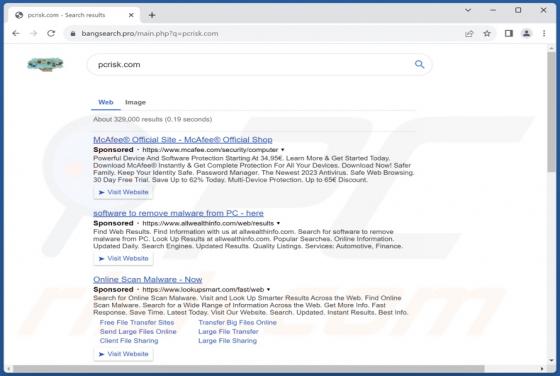Click the address bar URL bangsearch.pro
Screen dimensions: 560x376
150,34
